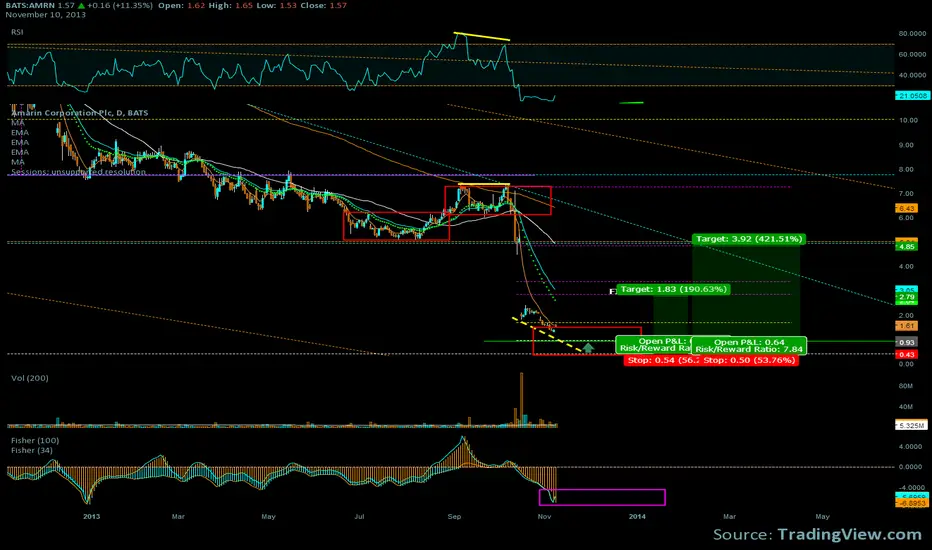
Task: Click the green up-arrow marker on the price chart
Action: click(x=588, y=348)
